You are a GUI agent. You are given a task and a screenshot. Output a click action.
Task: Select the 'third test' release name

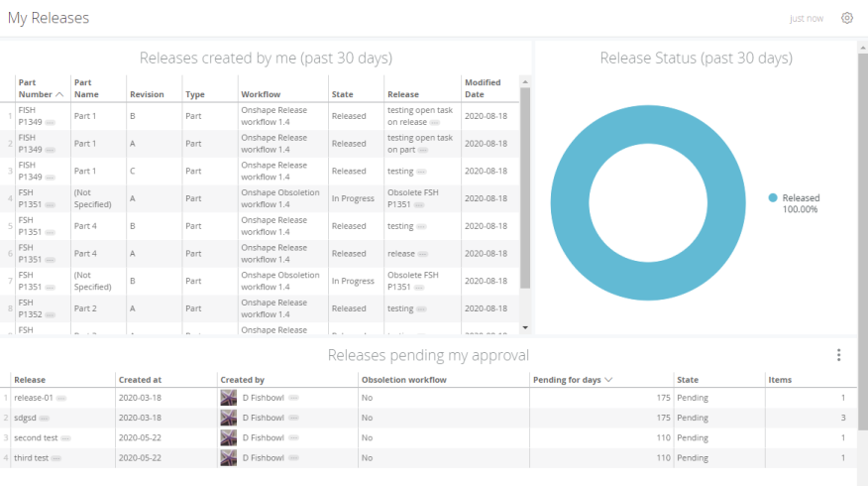pos(31,458)
